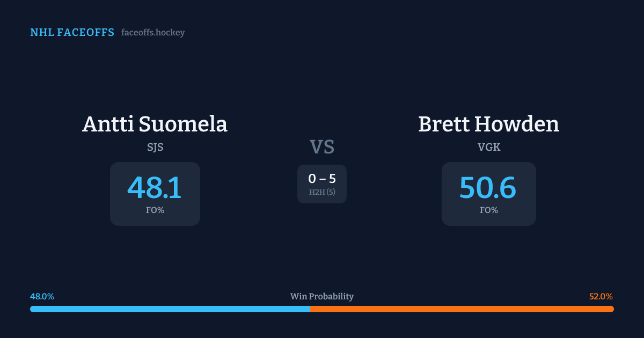Screen dimensions: 644x338
Task: Click the FO% label under 48.1
Action: [x=155, y=210]
